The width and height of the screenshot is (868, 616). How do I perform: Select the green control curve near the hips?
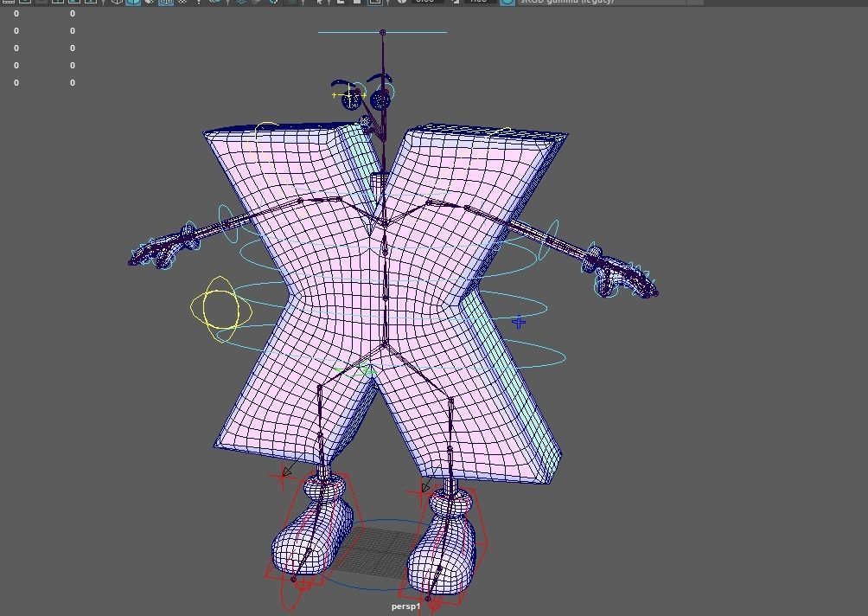(355, 370)
